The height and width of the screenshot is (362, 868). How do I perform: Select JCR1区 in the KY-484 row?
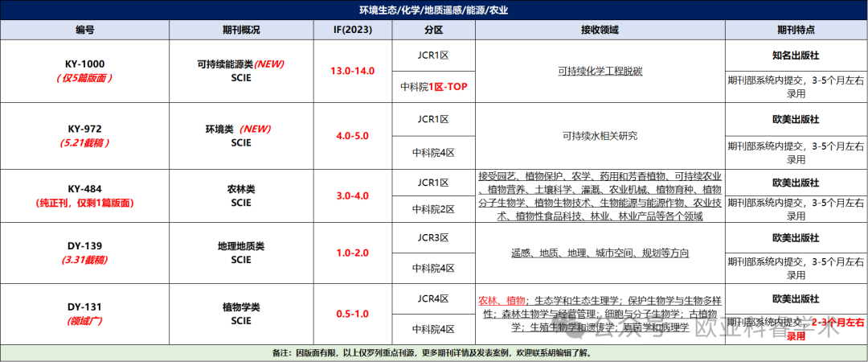point(433,183)
